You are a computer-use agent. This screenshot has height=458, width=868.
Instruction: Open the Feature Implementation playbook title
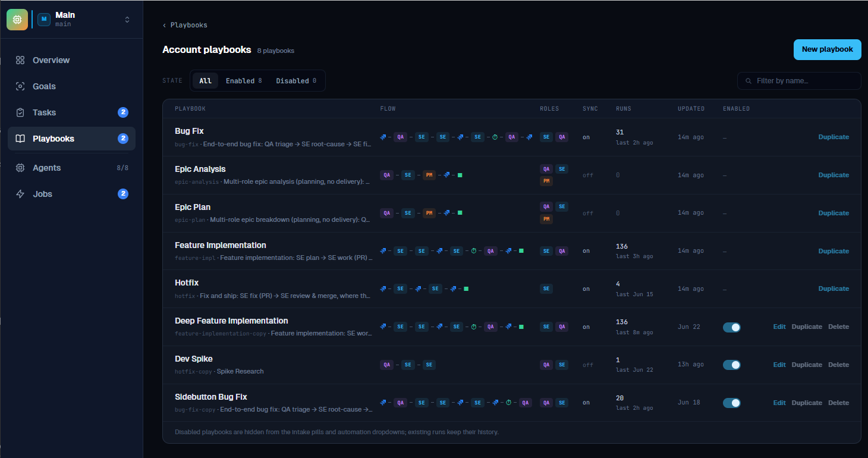pyautogui.click(x=221, y=245)
